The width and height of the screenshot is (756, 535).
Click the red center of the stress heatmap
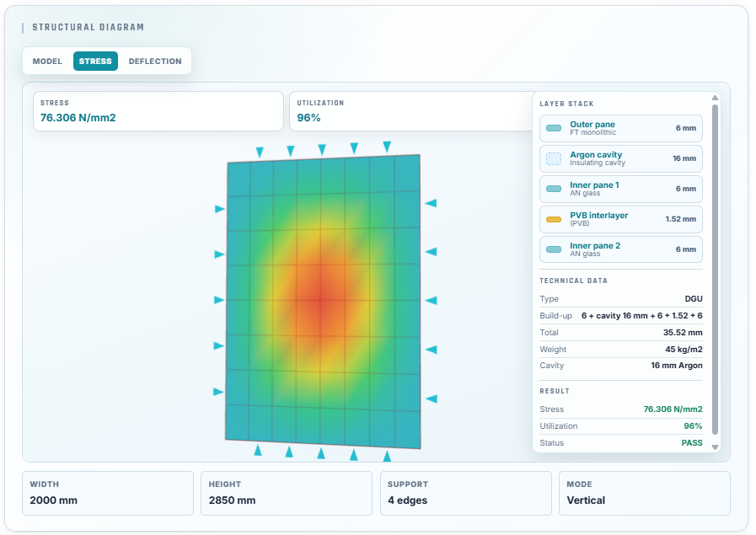[x=320, y=301]
